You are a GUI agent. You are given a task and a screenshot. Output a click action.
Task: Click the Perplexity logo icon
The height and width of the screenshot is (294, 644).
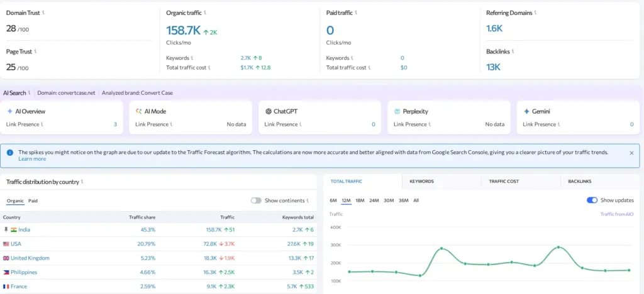[397, 111]
